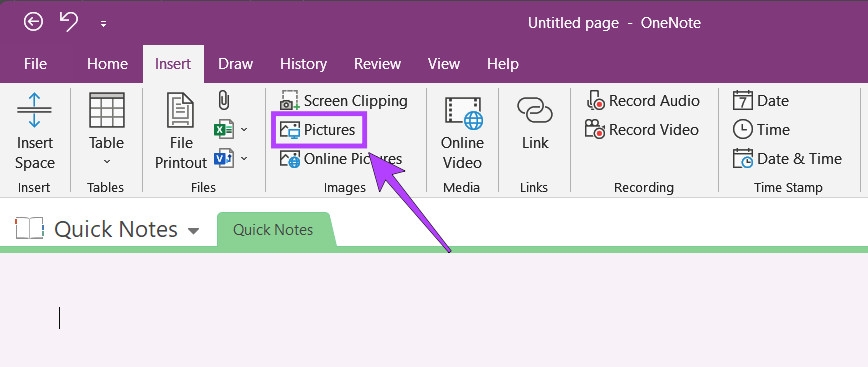The height and width of the screenshot is (367, 868).
Task: Insert an Online Video
Action: click(462, 132)
